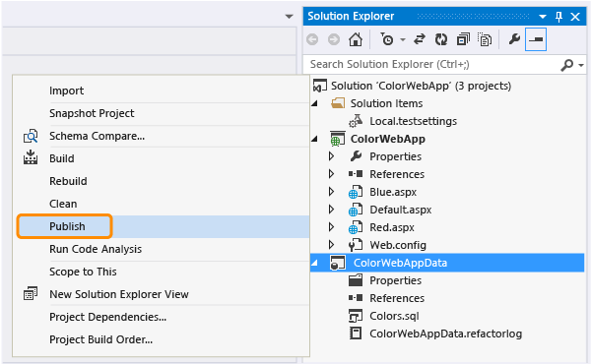Image resolution: width=591 pixels, height=364 pixels.
Task: Open Schema Compare... from context menu
Action: (x=97, y=136)
